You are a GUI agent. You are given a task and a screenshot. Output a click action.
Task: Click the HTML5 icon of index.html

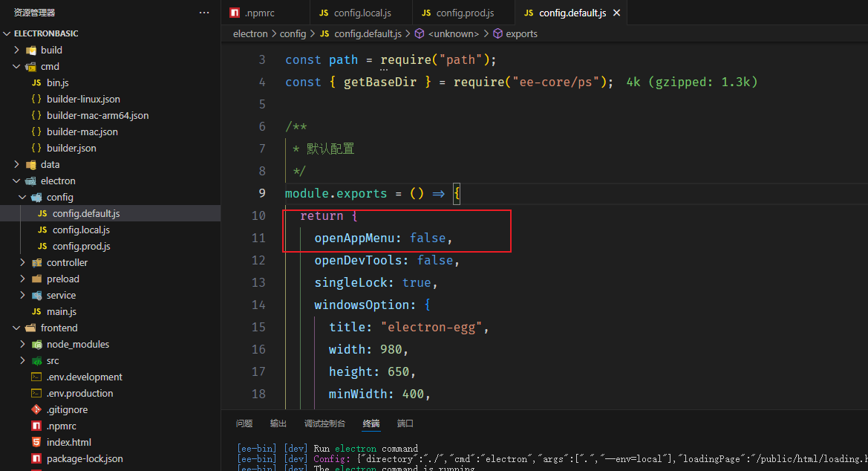coord(36,442)
